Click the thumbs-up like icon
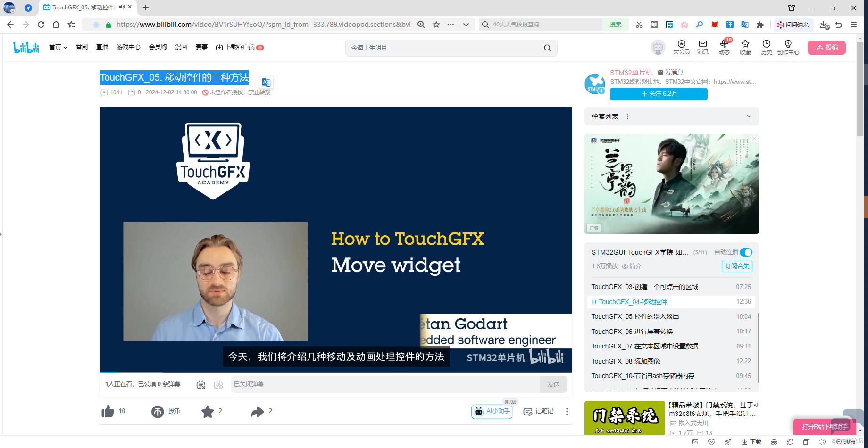Image resolution: width=868 pixels, height=448 pixels. (x=108, y=411)
